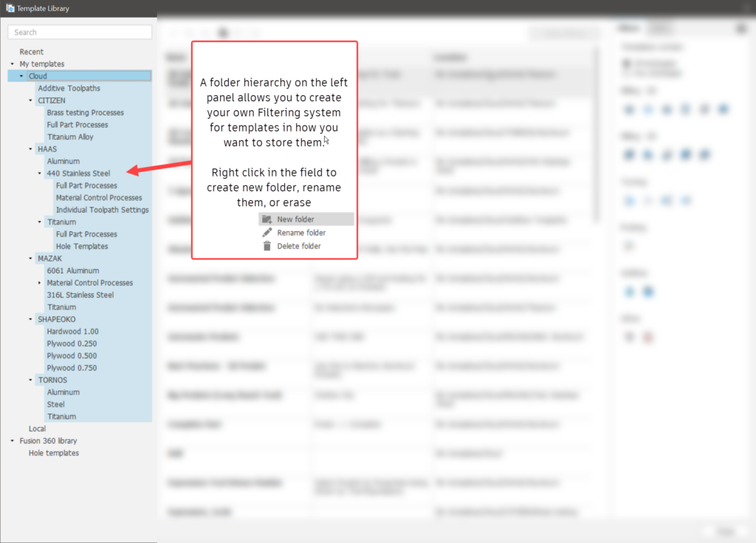Select the SHAPEOKO folder label
Viewport: 756px width, 543px height.
tap(56, 320)
